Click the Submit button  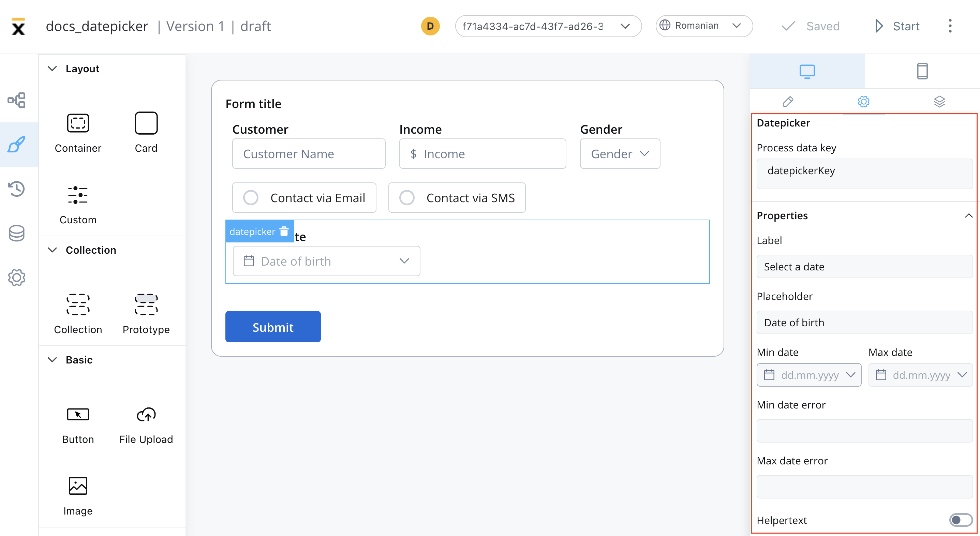273,327
